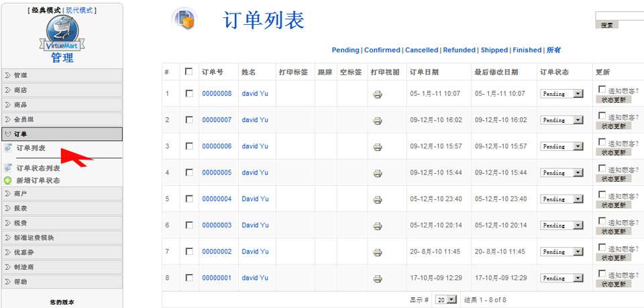
Task: Show all orders via 所有 link
Action: pos(553,50)
